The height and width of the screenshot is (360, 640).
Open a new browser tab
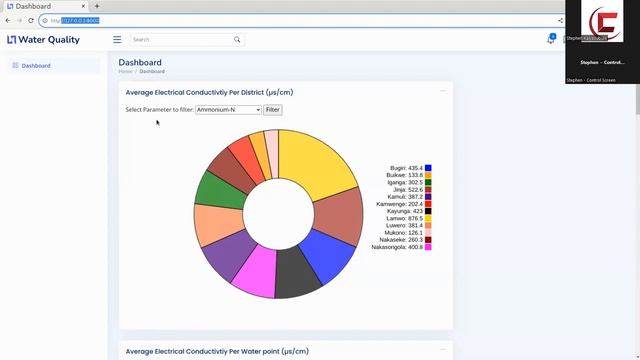97,6
